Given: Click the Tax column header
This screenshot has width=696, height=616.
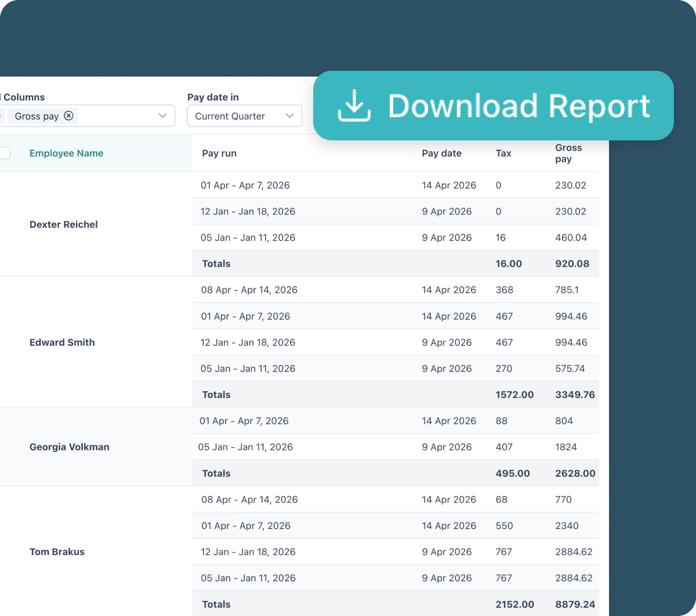Looking at the screenshot, I should click(503, 153).
